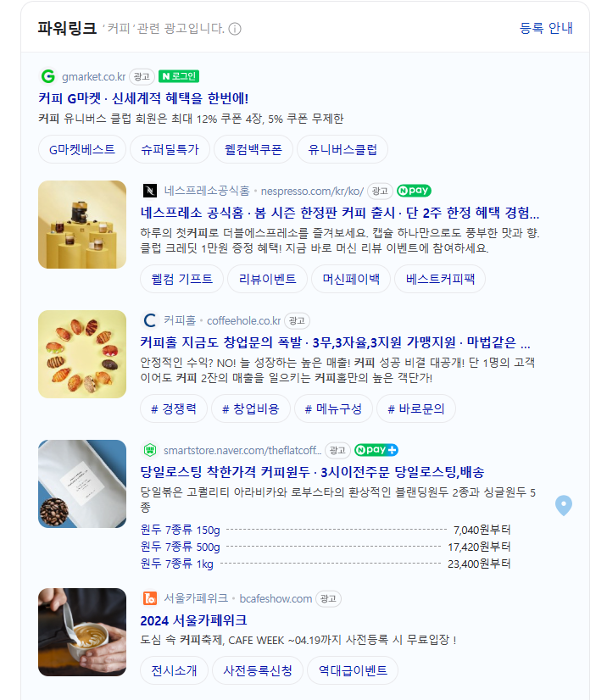Click the smartstore green favicon

[149, 450]
